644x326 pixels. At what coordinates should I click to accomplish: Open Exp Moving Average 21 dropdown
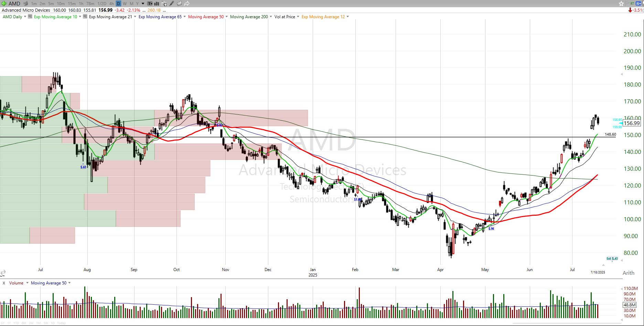[135, 16]
